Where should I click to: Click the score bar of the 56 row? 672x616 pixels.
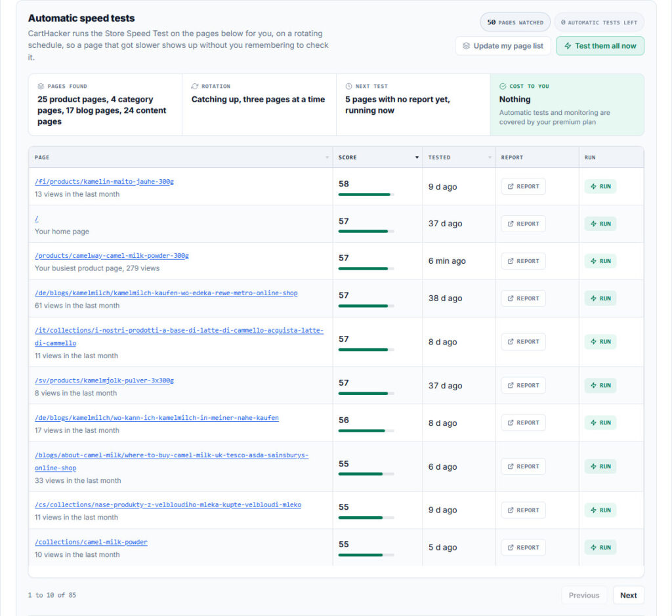[366, 430]
